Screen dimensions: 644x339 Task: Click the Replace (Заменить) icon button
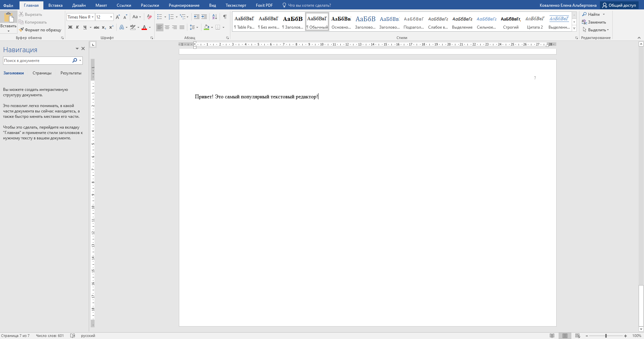(594, 22)
